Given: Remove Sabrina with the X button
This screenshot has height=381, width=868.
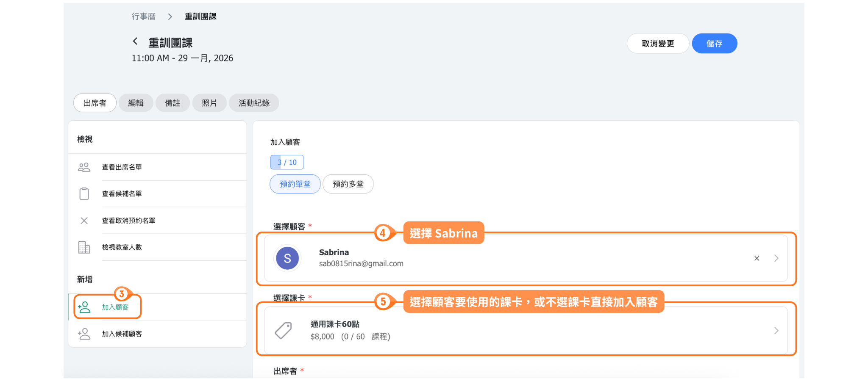Looking at the screenshot, I should coord(757,258).
